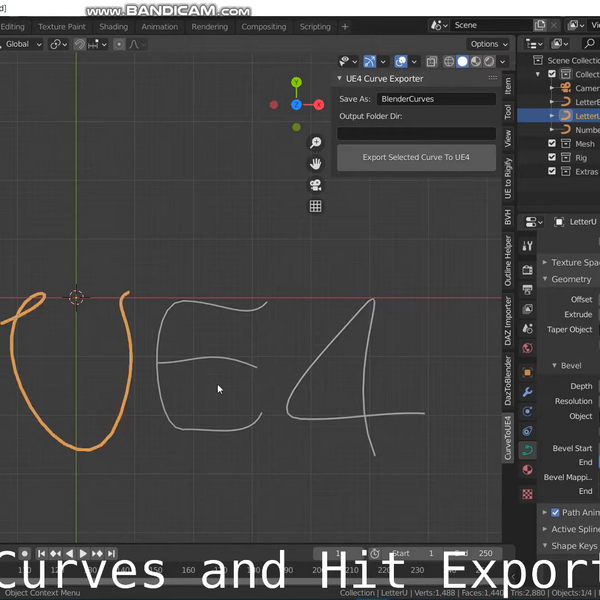The width and height of the screenshot is (600, 600).
Task: Toggle X-ray view button in header
Action: [432, 62]
